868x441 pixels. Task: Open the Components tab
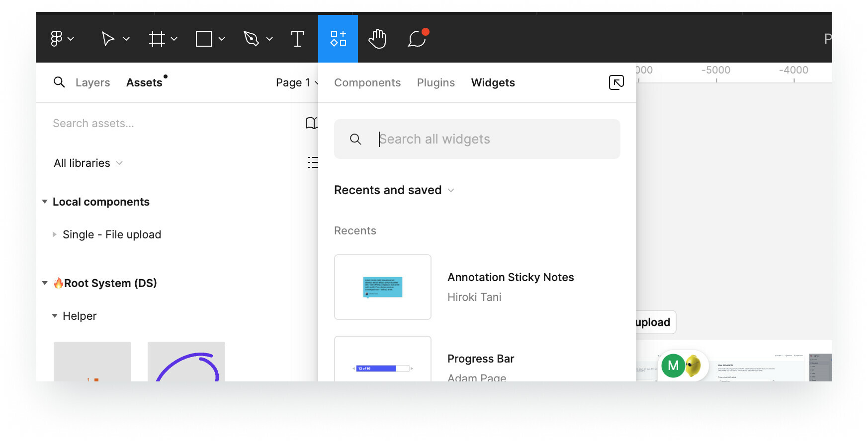click(367, 82)
